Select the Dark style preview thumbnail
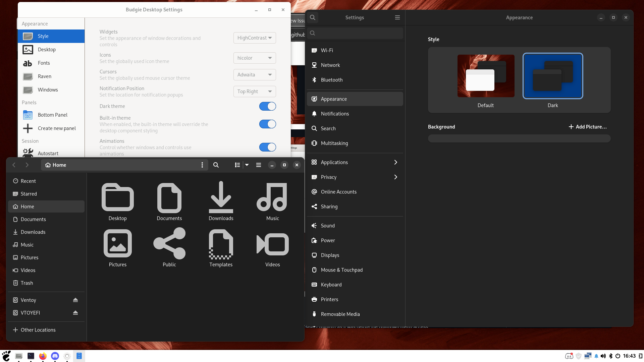 click(552, 76)
